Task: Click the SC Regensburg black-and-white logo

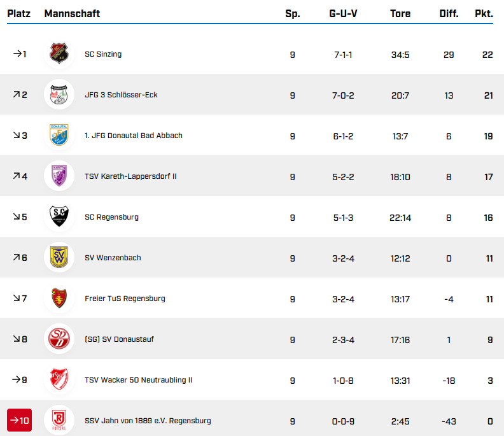Action: coord(59,217)
